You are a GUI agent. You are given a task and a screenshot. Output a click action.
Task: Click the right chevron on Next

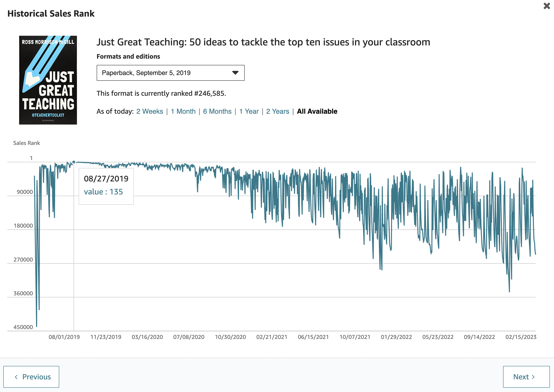[533, 377]
